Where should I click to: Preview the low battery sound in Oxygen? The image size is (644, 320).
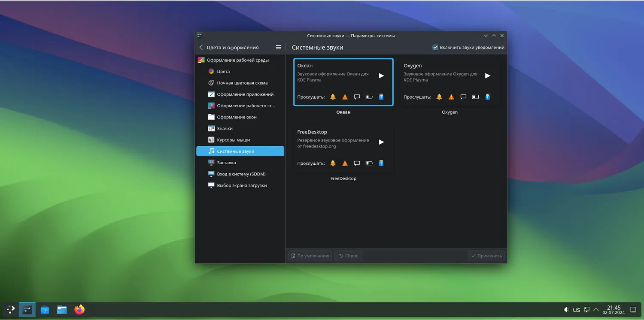coord(475,97)
